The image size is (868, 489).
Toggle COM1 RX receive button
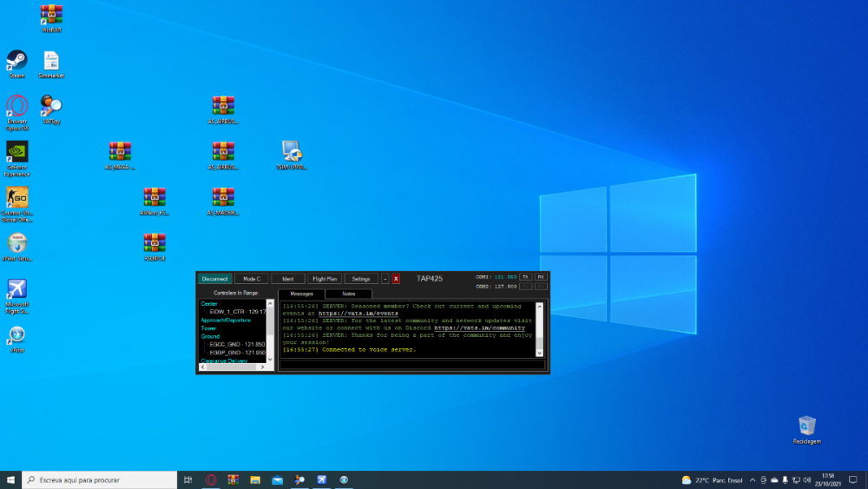(x=541, y=276)
